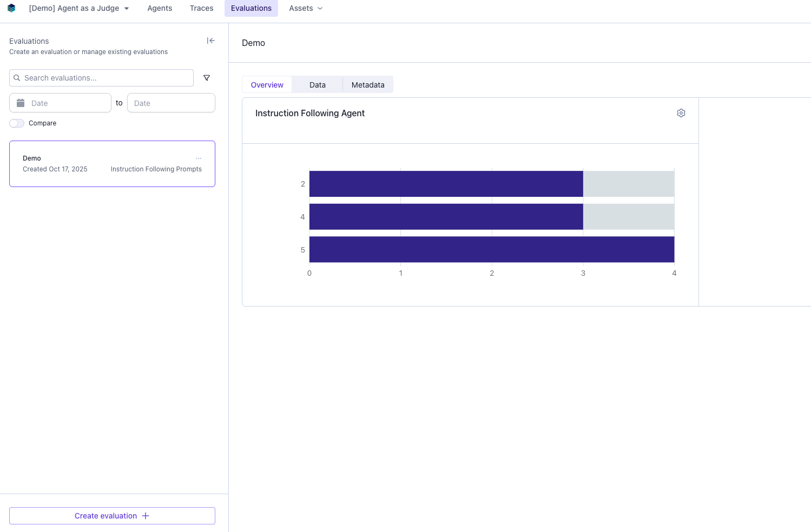Click inside the Search evaluations field
This screenshot has height=532, width=811.
(x=101, y=78)
